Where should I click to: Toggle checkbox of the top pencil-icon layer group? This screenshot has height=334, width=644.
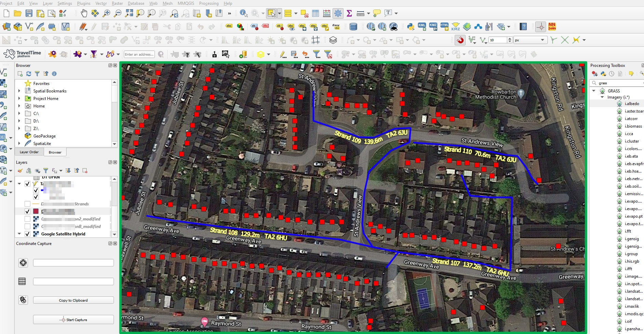(x=28, y=184)
